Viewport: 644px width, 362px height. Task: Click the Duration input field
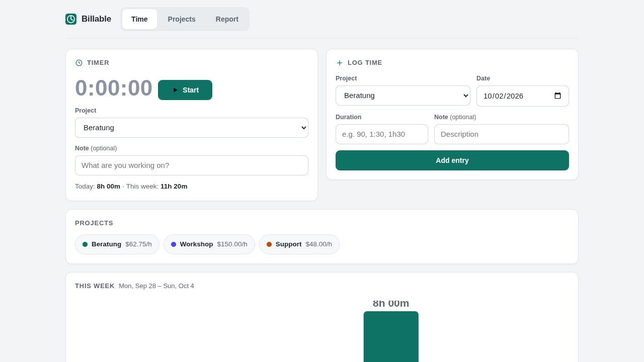[x=382, y=134]
